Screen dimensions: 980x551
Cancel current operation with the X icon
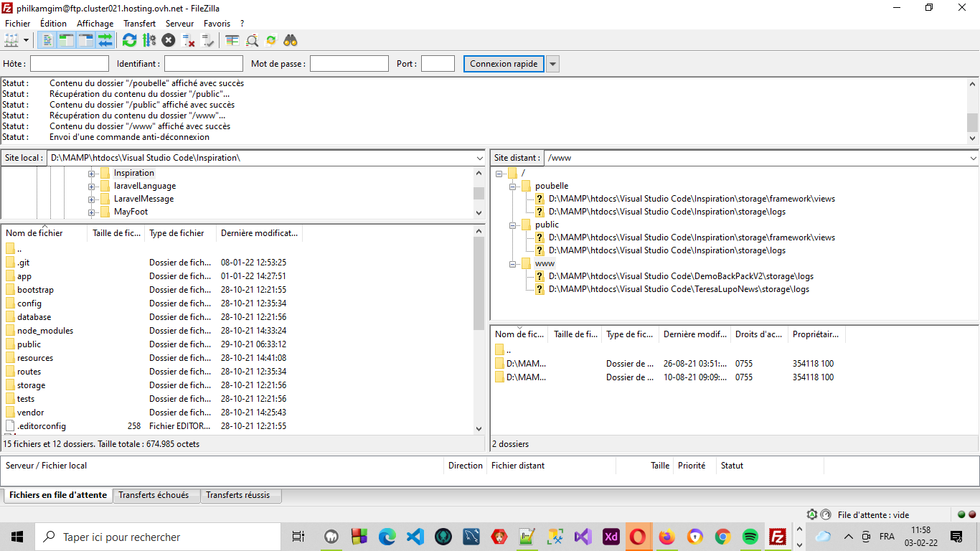[x=169, y=40]
